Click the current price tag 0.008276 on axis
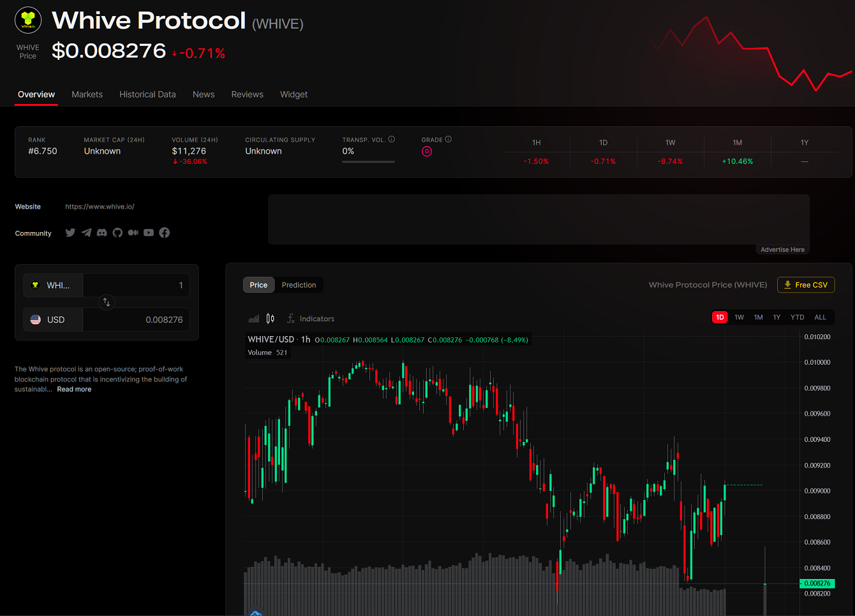Viewport: 855px width, 616px height. [x=817, y=583]
